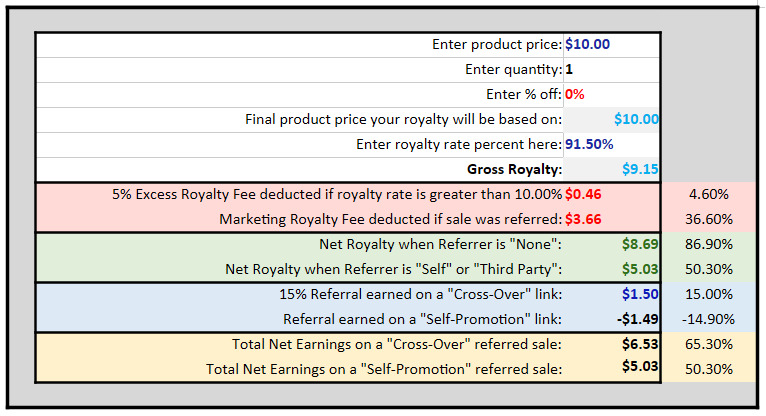Select the 86.90% percentage cell

(x=708, y=244)
